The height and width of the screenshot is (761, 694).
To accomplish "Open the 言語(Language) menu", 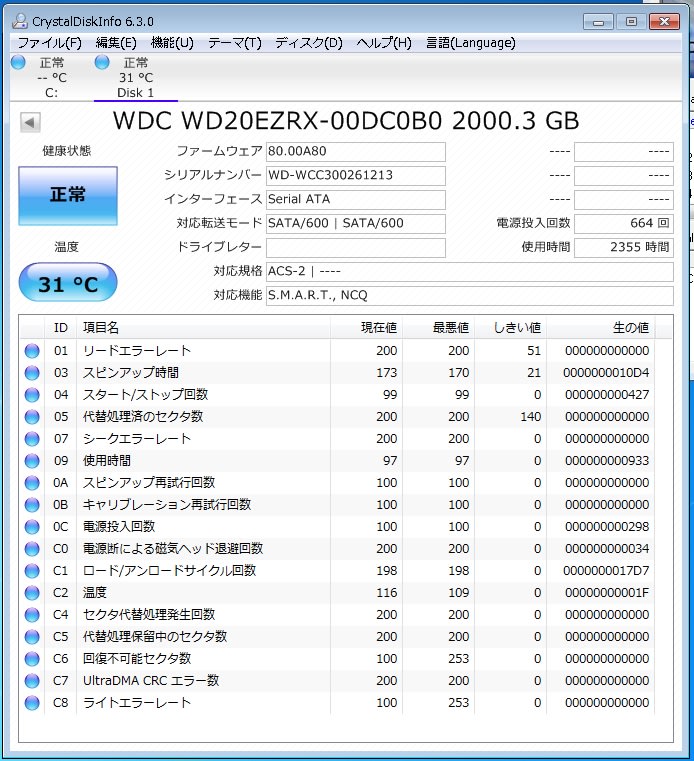I will [470, 43].
